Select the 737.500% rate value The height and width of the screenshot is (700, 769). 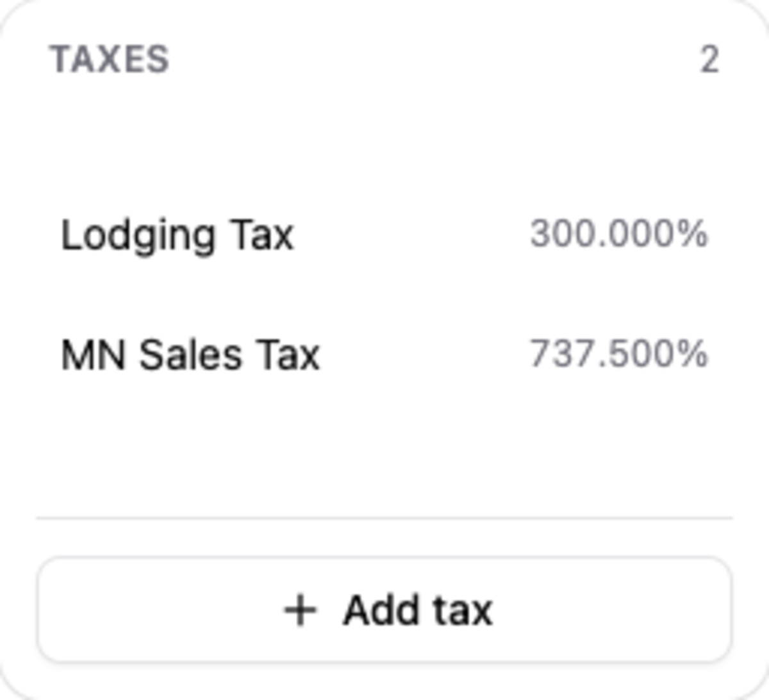pos(619,353)
